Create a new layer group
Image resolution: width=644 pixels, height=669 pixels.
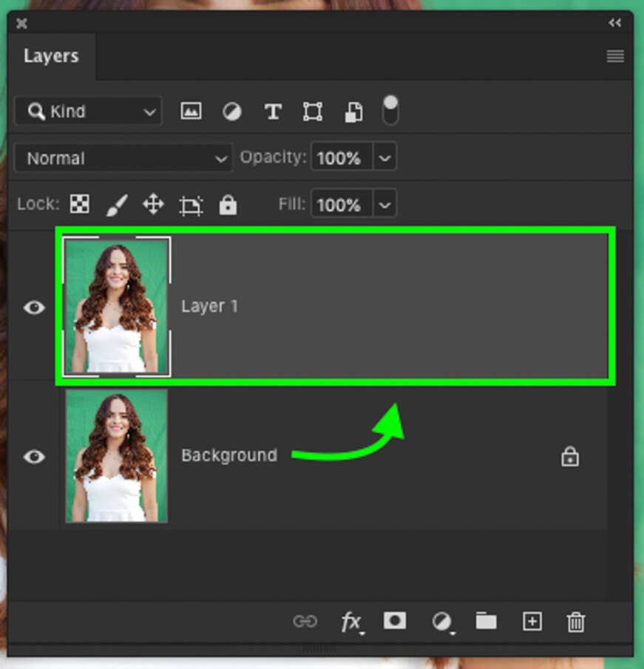[487, 621]
